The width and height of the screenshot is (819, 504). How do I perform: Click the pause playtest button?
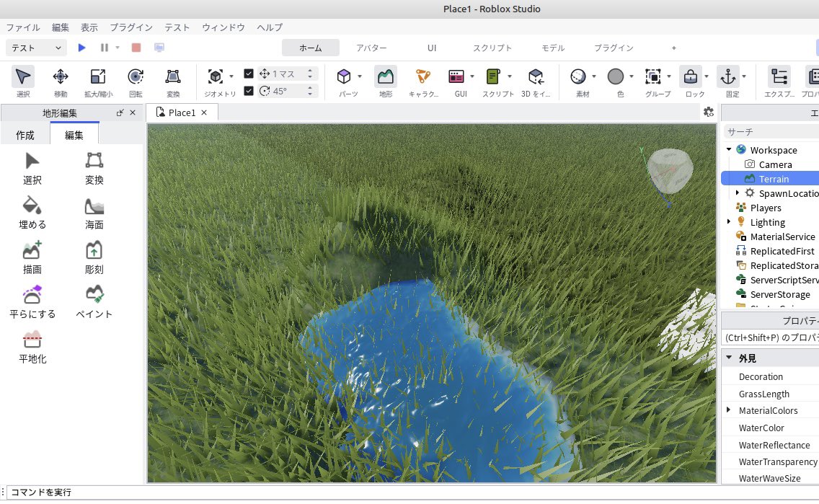tap(105, 48)
